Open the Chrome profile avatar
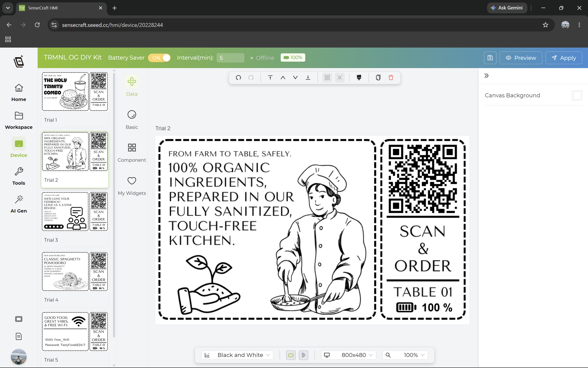588x368 pixels. pos(565,25)
